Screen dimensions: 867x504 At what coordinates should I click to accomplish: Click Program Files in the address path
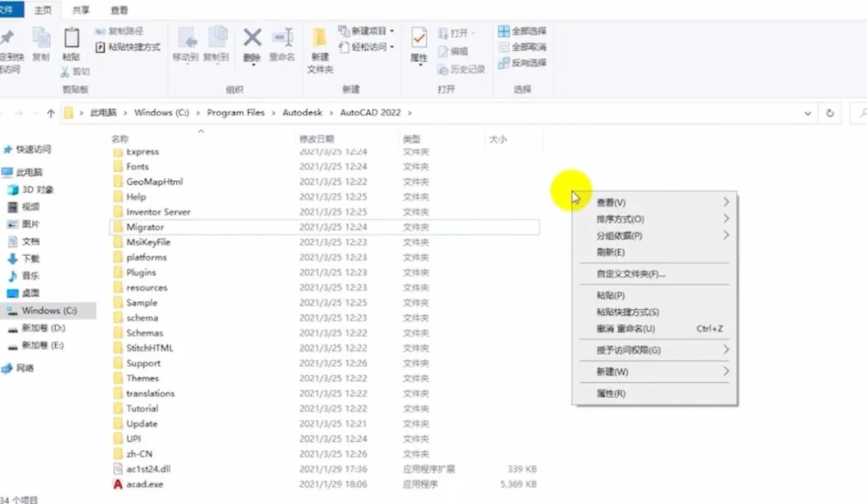click(x=236, y=113)
